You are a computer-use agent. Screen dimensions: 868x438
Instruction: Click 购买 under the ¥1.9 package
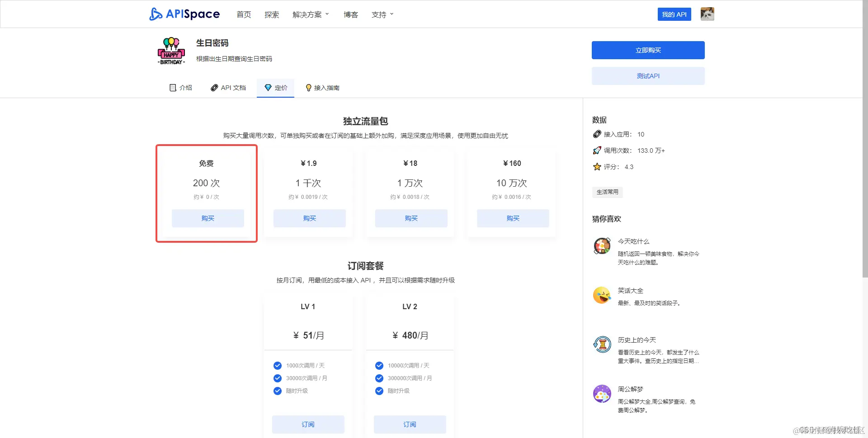(x=309, y=218)
